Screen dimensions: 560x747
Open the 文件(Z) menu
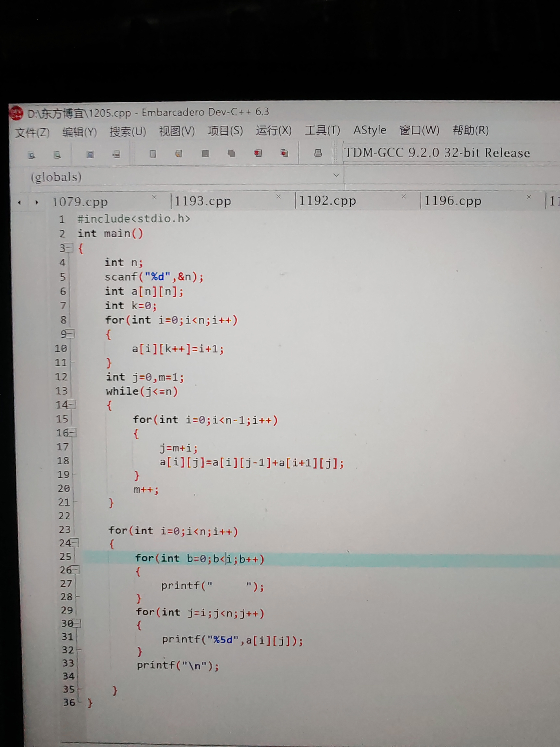pyautogui.click(x=32, y=132)
